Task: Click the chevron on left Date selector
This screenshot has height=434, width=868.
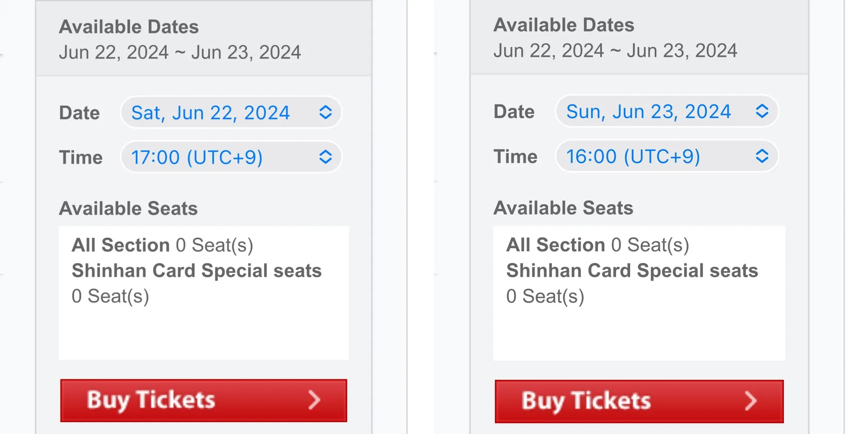Action: 326,112
